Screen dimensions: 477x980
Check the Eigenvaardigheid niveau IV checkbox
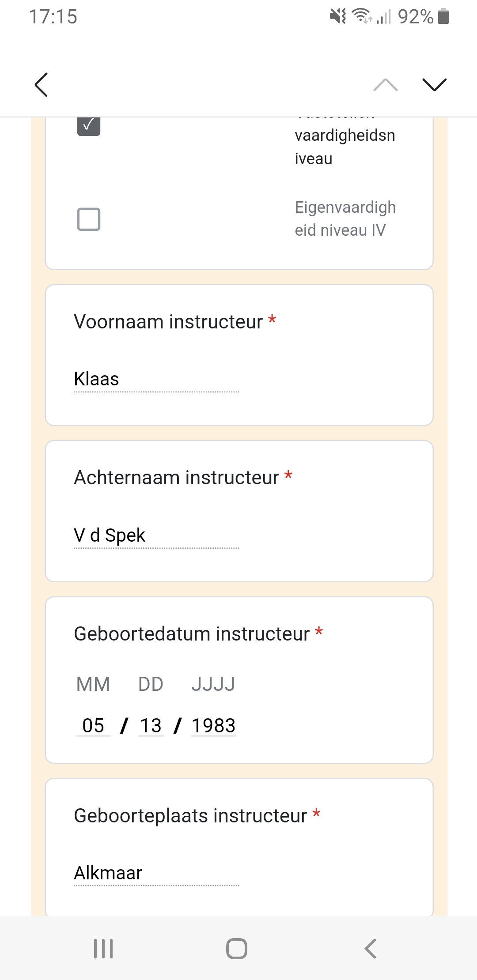(89, 219)
